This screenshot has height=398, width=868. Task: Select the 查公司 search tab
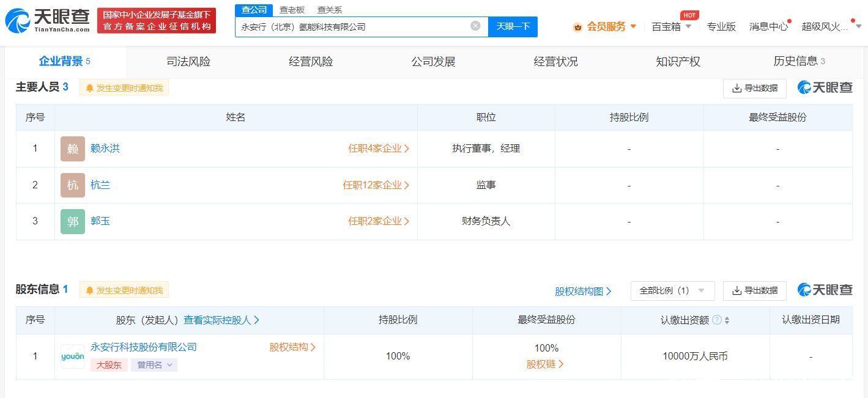[254, 10]
